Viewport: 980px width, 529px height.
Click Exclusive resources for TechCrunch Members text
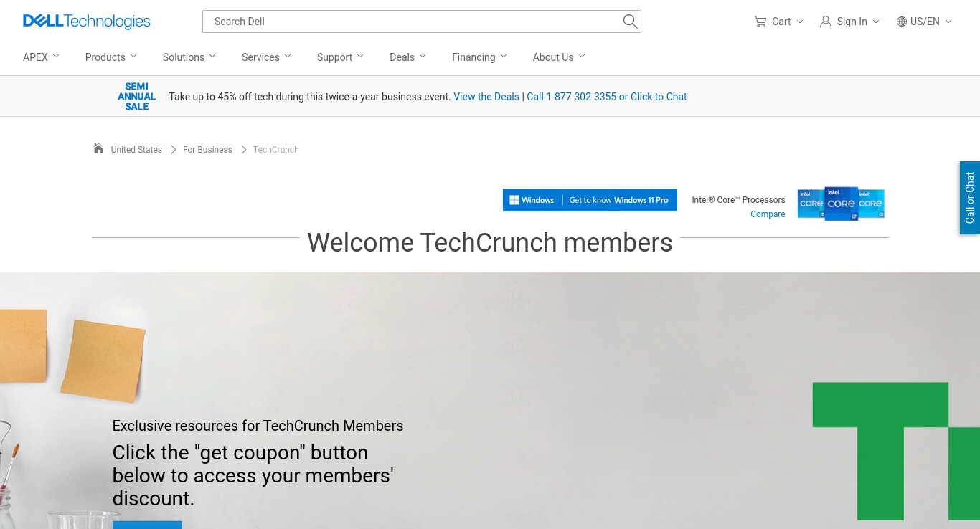click(258, 426)
